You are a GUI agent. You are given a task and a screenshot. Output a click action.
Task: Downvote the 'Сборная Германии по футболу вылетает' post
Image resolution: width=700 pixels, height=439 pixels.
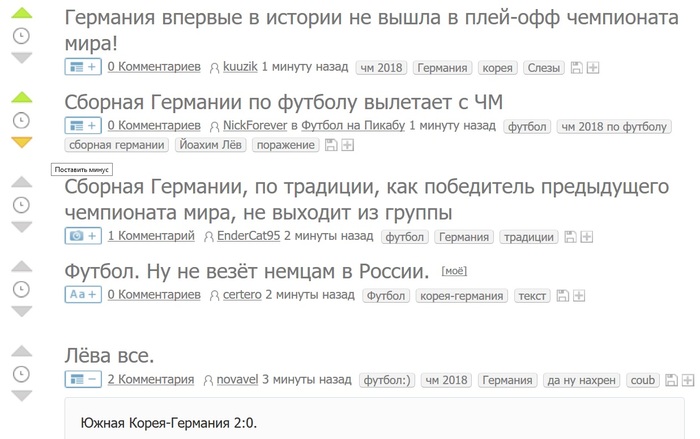point(21,142)
